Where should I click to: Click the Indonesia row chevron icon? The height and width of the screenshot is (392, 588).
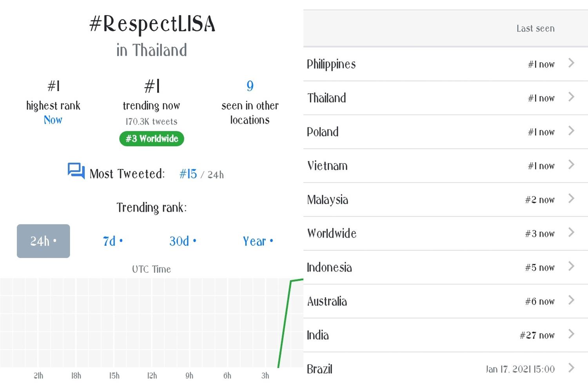(571, 267)
